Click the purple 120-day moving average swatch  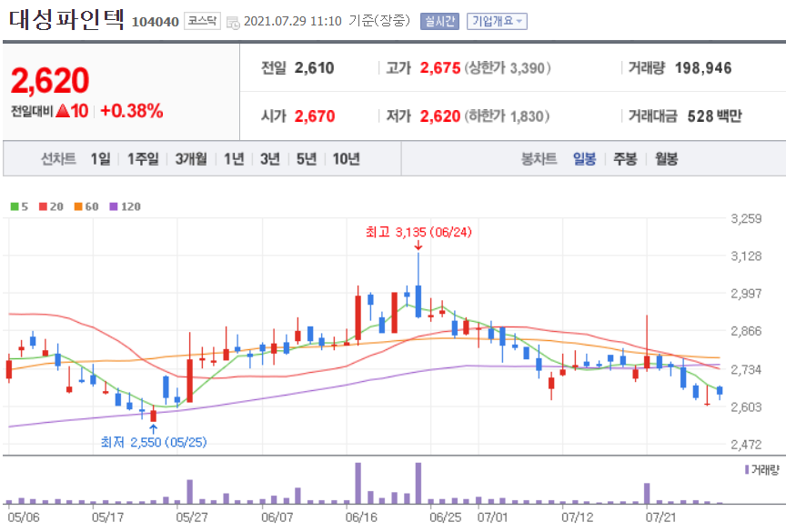[114, 206]
